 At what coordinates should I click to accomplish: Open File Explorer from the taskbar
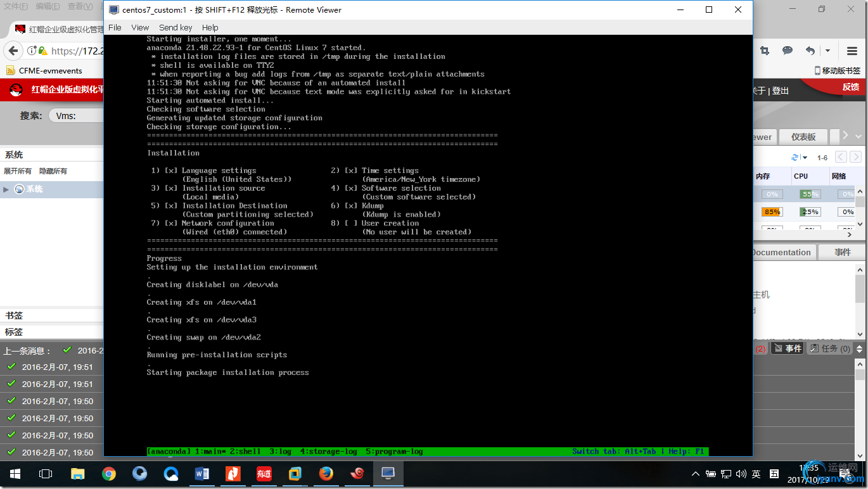[77, 474]
